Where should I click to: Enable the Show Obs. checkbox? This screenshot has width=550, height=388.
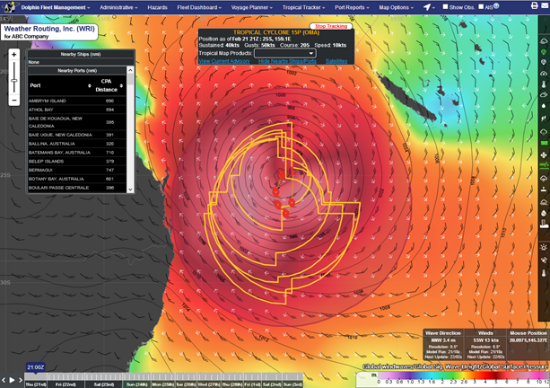click(445, 7)
